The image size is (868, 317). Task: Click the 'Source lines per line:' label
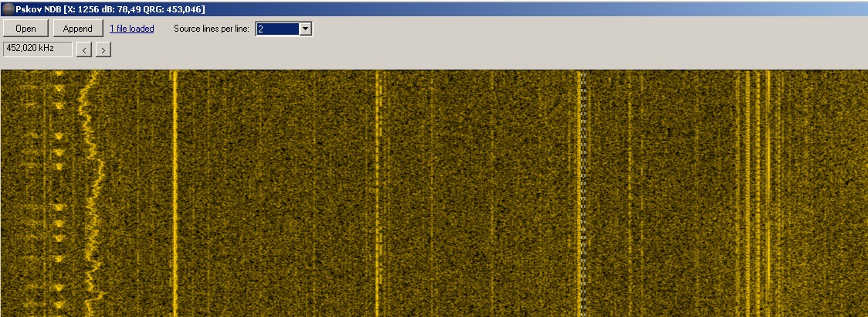[212, 29]
